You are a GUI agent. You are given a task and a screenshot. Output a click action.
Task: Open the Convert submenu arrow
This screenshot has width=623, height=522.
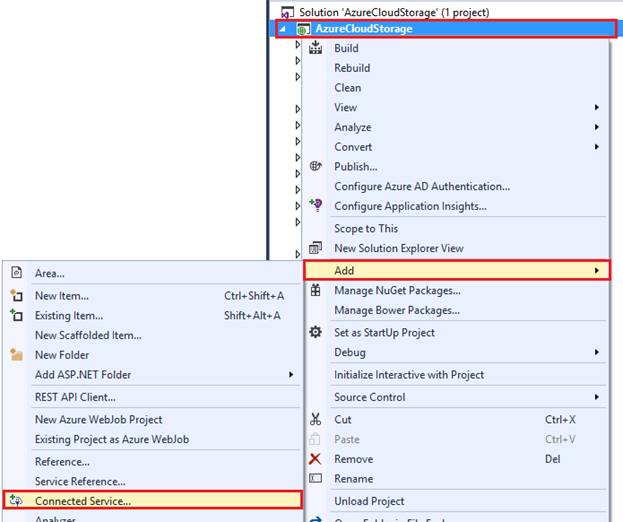coord(596,147)
